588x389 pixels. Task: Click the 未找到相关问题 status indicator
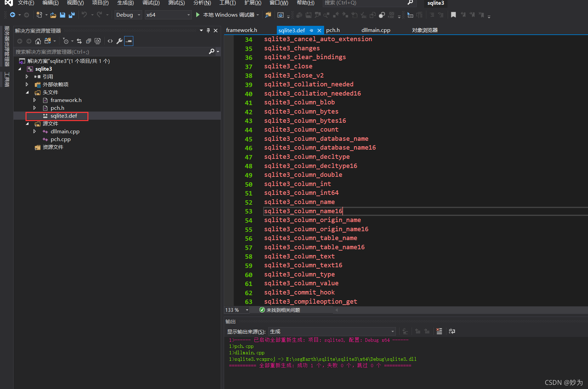280,310
